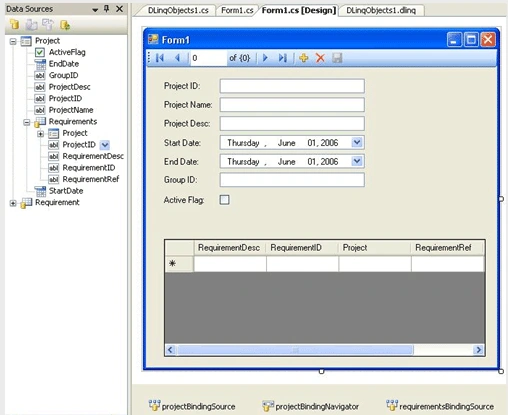Open the End Date picker dropdown
The width and height of the screenshot is (508, 415).
coord(357,161)
